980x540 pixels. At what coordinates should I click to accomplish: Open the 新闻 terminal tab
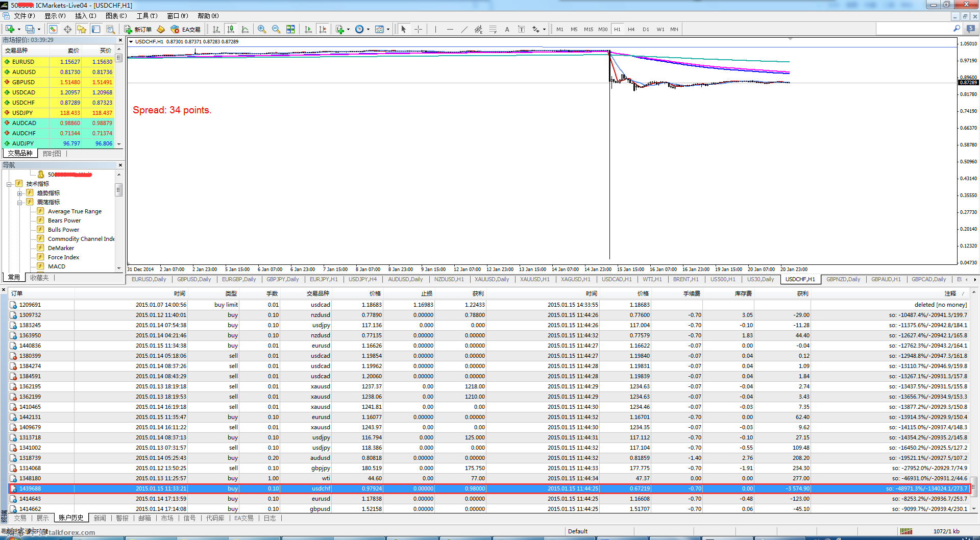[x=100, y=518]
